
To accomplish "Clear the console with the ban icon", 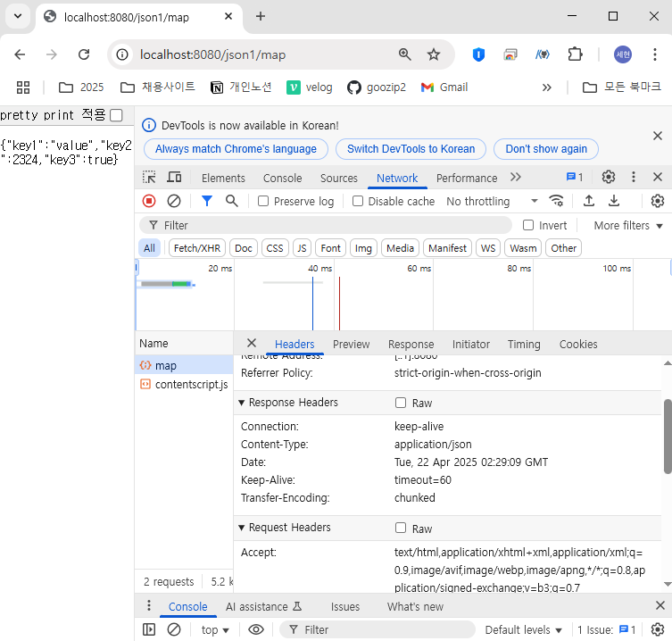I will [x=173, y=629].
